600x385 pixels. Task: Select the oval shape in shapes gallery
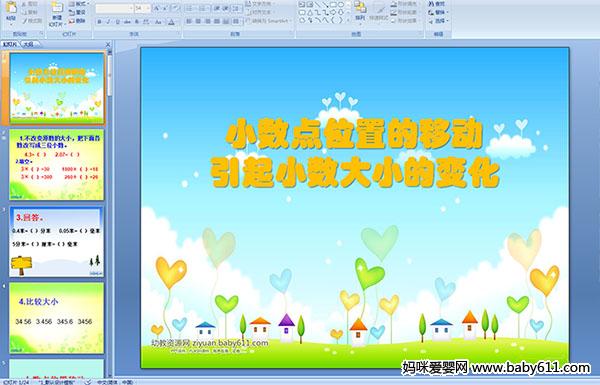click(x=341, y=5)
